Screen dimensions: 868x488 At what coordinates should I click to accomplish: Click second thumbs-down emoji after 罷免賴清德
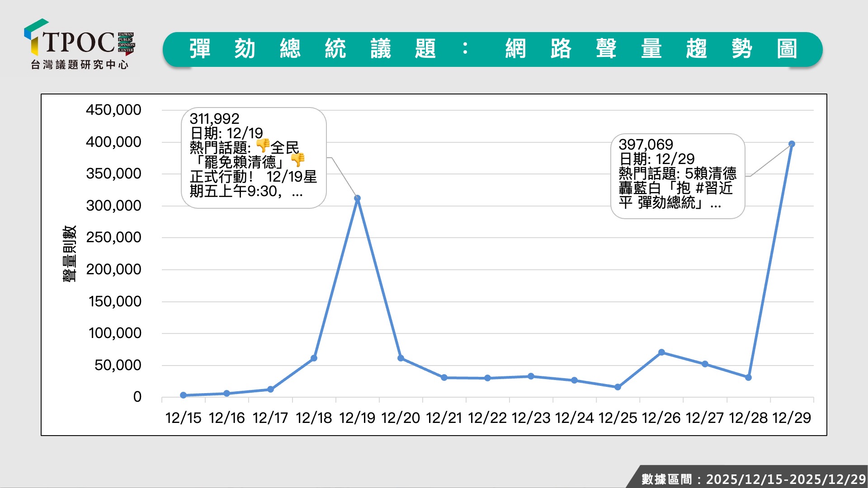click(x=297, y=160)
